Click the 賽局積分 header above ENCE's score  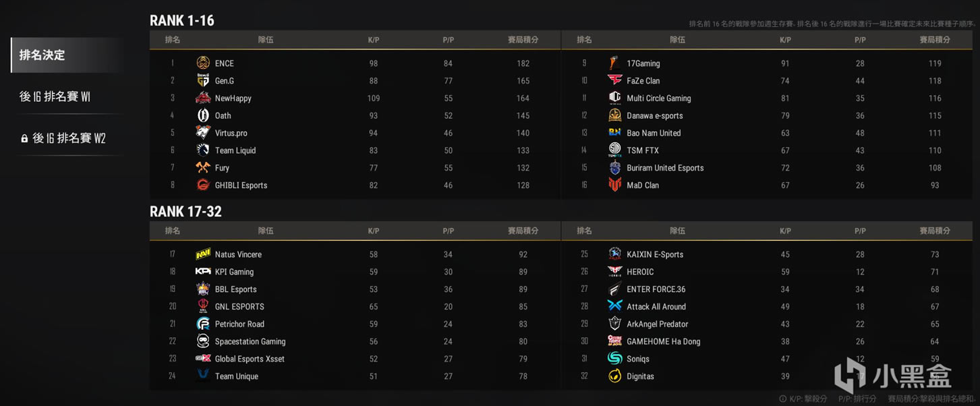click(x=523, y=40)
